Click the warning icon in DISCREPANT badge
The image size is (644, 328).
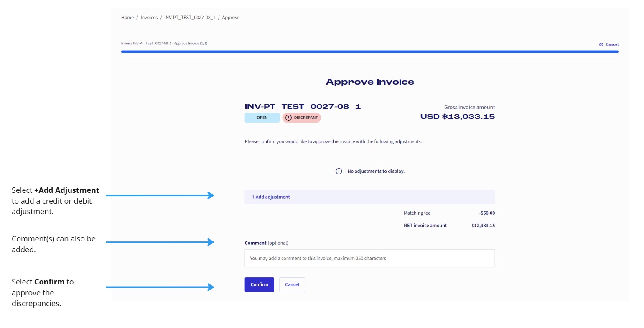point(288,118)
